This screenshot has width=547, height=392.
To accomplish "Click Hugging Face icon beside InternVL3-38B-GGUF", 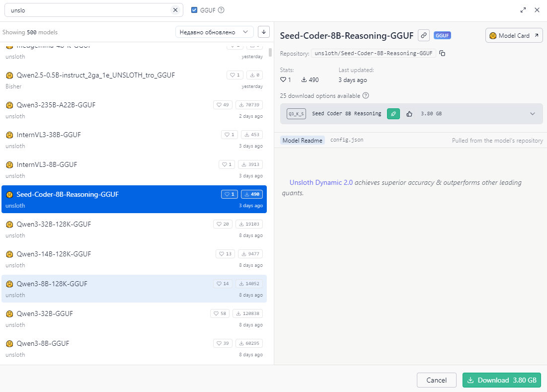I will [10, 135].
